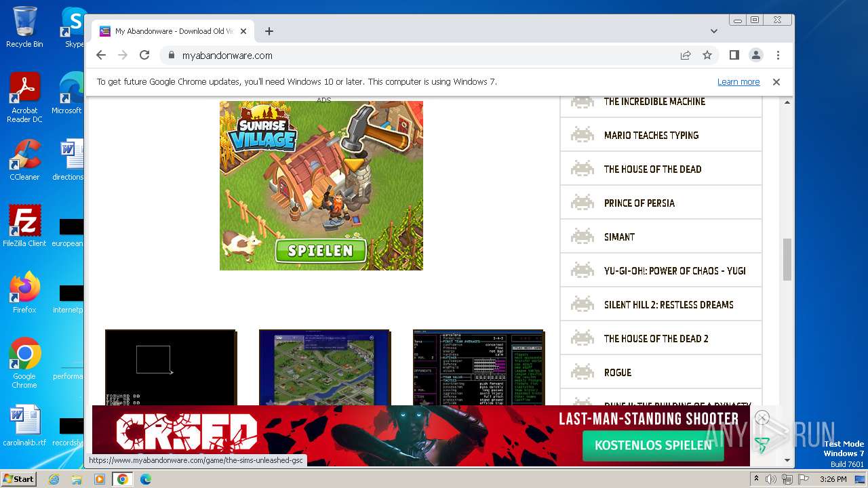868x488 pixels.
Task: Click the invader icon beside Rogue
Action: pyautogui.click(x=582, y=372)
